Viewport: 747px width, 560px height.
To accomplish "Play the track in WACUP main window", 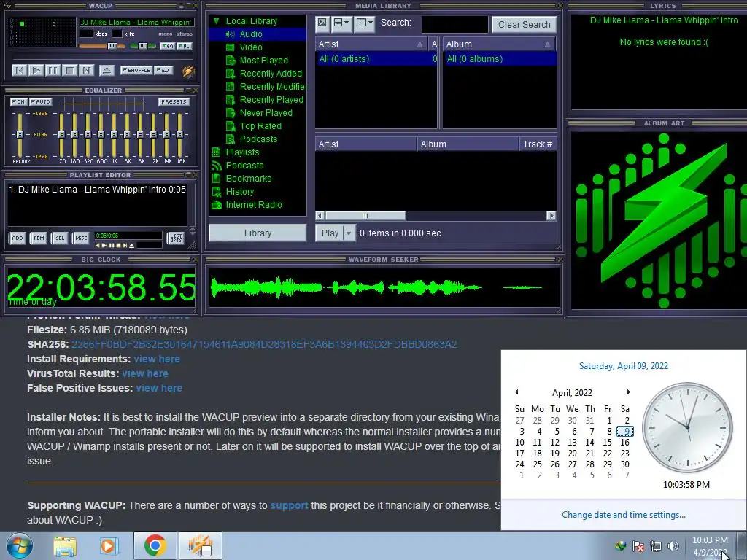I will (x=36, y=71).
